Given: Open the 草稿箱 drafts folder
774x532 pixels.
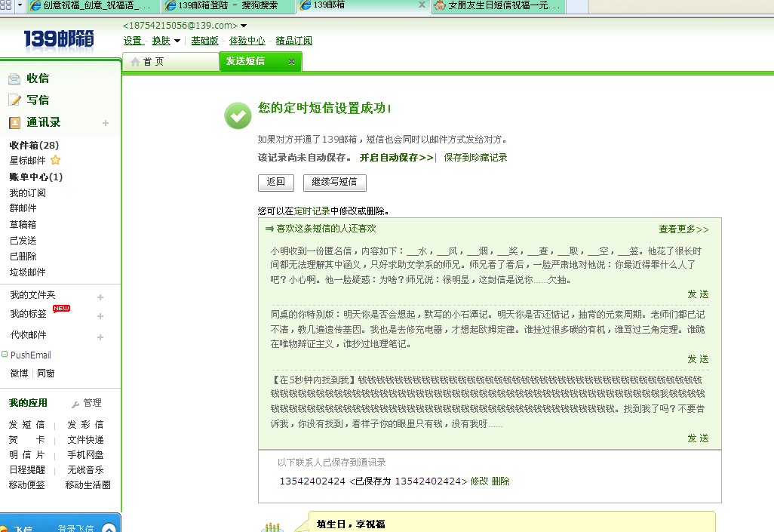Looking at the screenshot, I should pyautogui.click(x=23, y=225).
